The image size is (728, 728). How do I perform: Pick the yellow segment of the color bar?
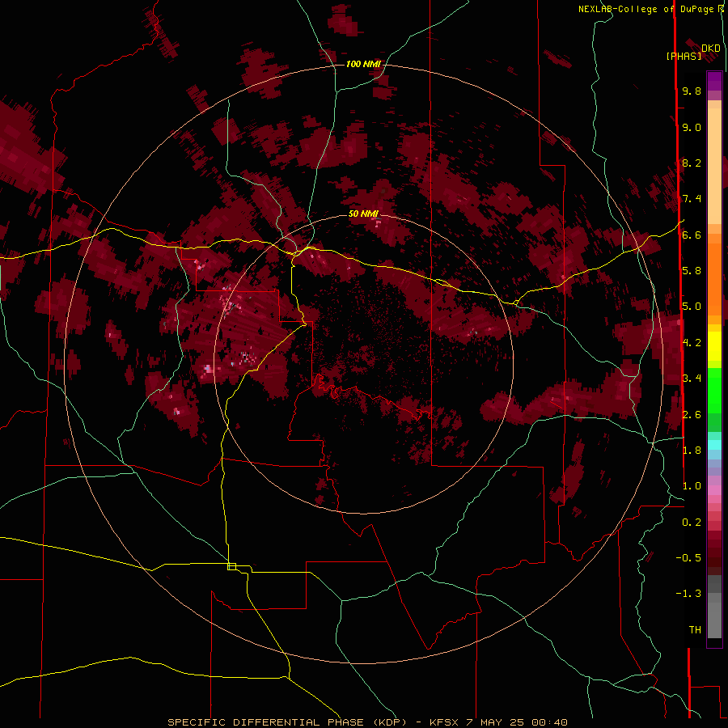[x=714, y=346]
